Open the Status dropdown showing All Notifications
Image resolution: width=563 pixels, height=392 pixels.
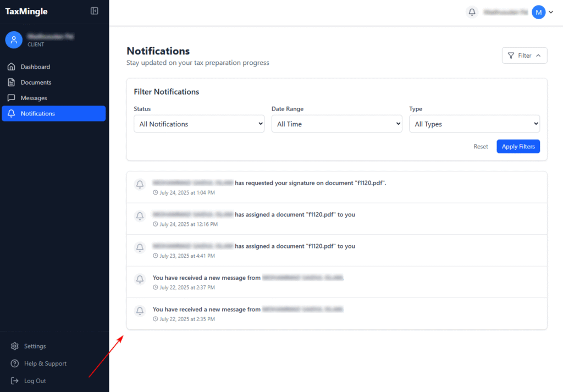click(199, 124)
